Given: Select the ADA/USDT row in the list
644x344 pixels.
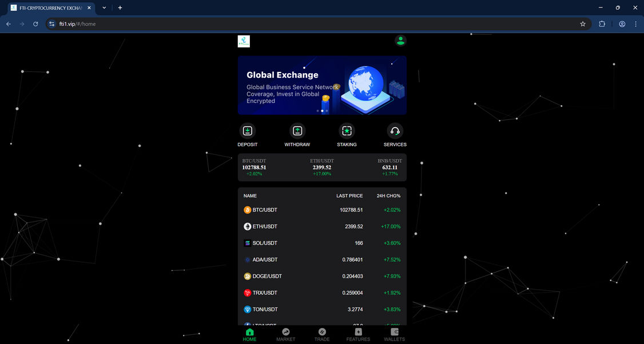Looking at the screenshot, I should (x=322, y=260).
